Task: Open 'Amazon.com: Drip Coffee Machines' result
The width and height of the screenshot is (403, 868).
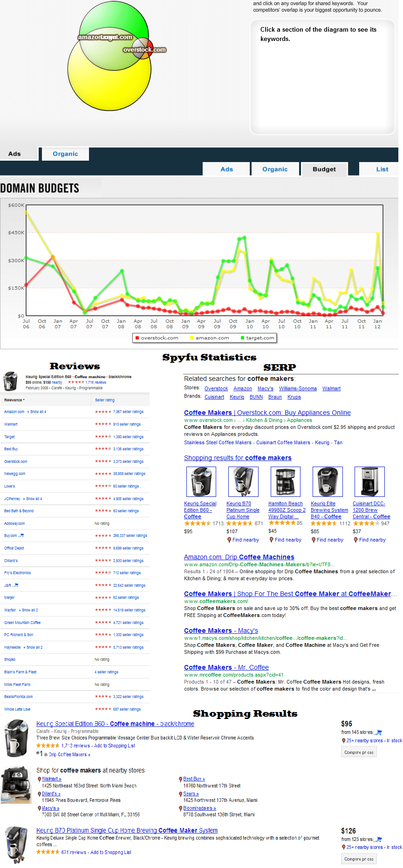Action: 239,557
